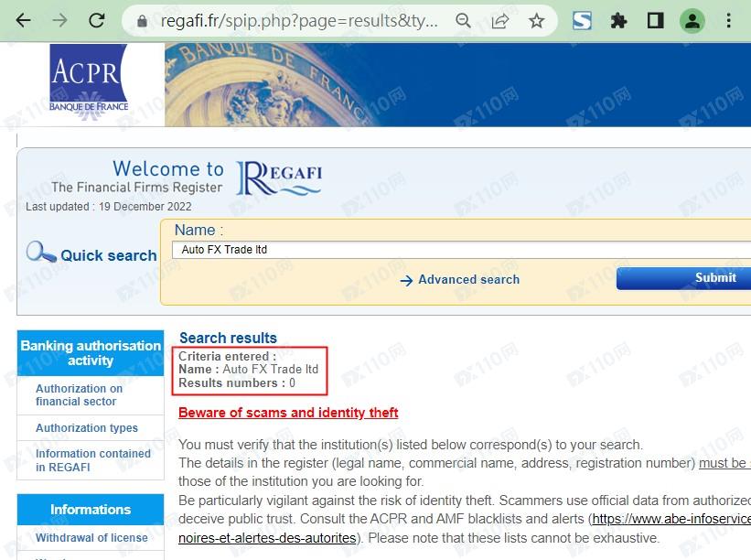Click Beware of scams and identity theft
Screen dimensions: 751x560
(x=288, y=413)
